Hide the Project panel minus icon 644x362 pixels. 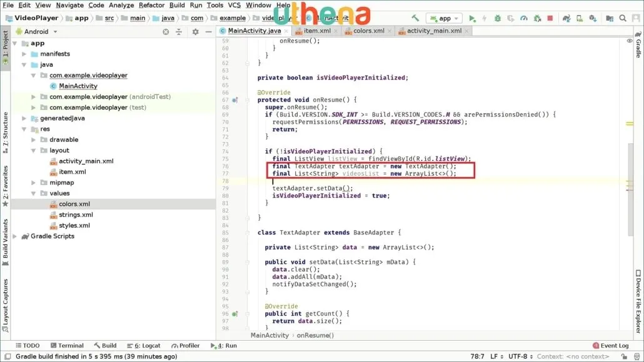click(209, 32)
